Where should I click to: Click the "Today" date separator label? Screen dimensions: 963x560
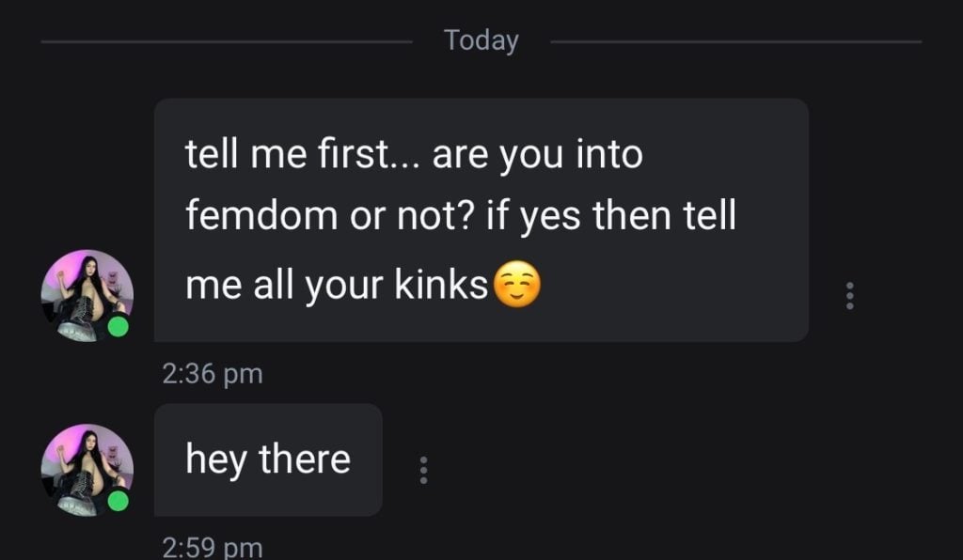click(x=481, y=40)
